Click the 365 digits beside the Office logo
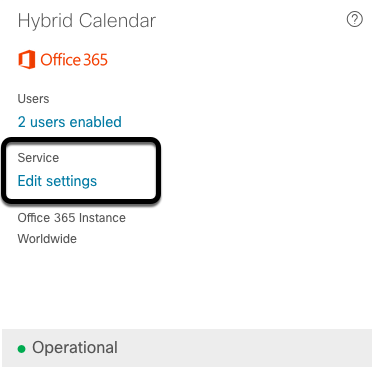This screenshot has height=367, width=372. [x=95, y=60]
